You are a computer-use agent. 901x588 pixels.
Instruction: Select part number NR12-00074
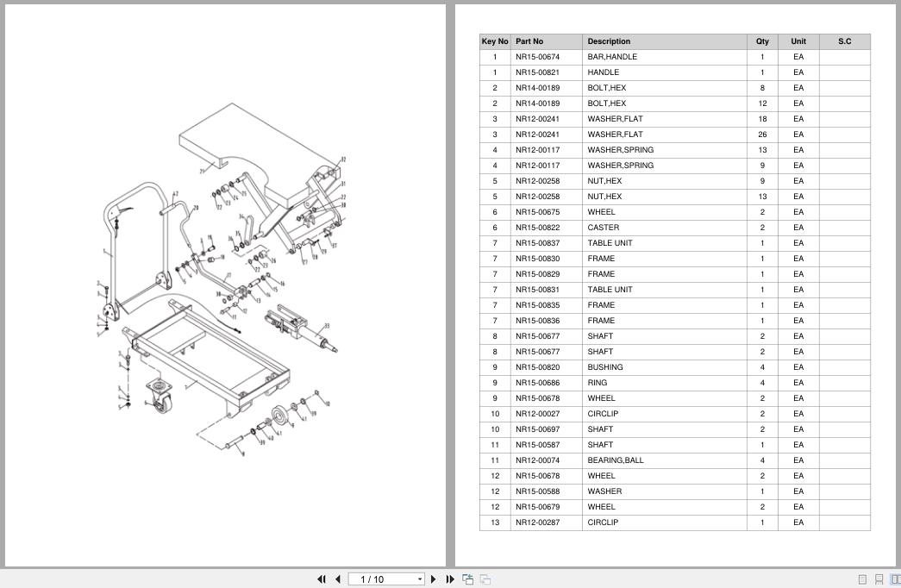point(537,460)
